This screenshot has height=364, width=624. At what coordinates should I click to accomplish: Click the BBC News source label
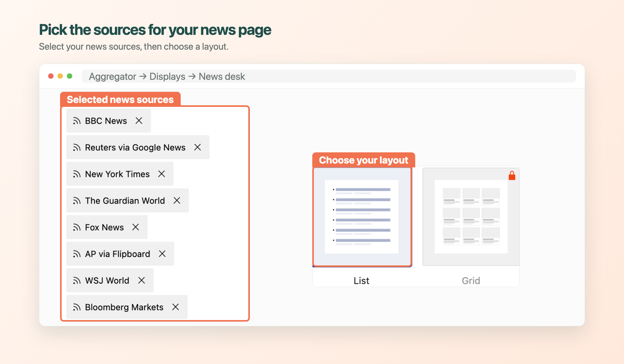pyautogui.click(x=106, y=121)
